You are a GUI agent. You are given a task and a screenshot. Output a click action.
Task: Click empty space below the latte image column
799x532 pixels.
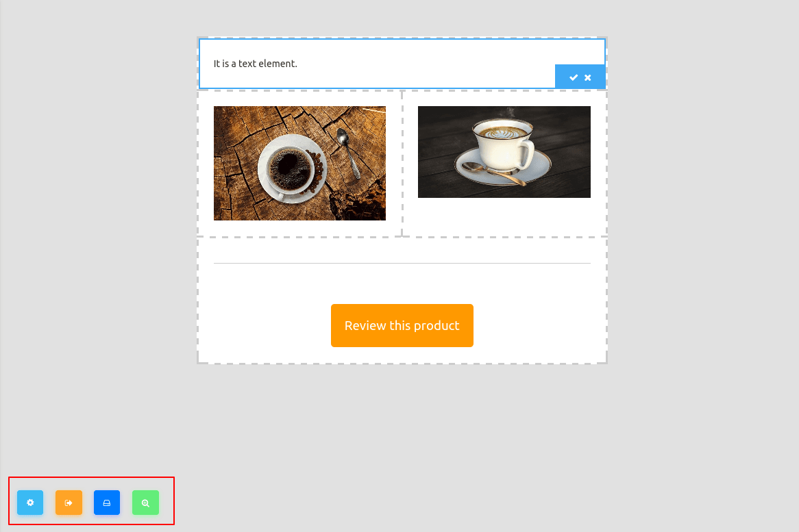point(504,217)
